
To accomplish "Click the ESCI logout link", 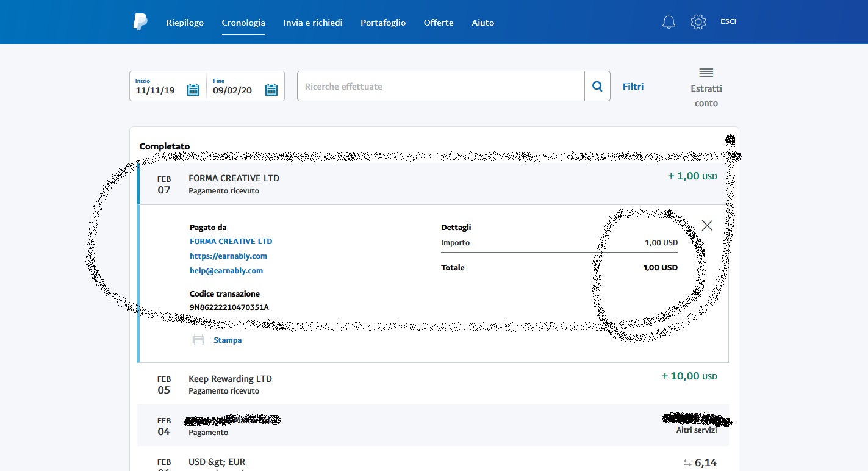I will tap(728, 21).
